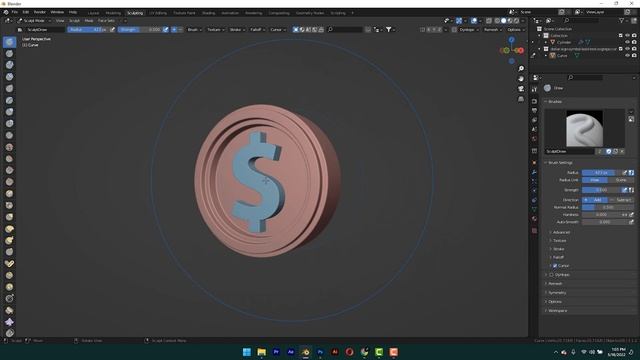Switch to the Shading workspace tab

208,13
